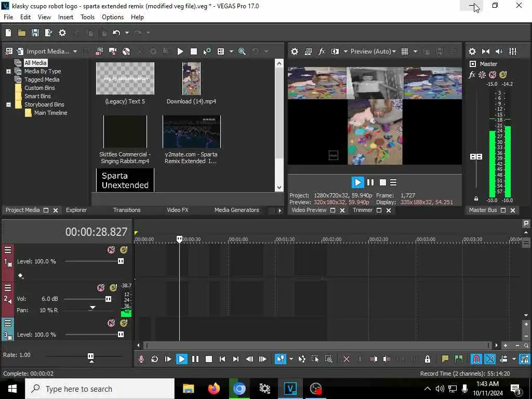Start media preview in the Project Media toolbar
532x399 pixels.
click(180, 51)
